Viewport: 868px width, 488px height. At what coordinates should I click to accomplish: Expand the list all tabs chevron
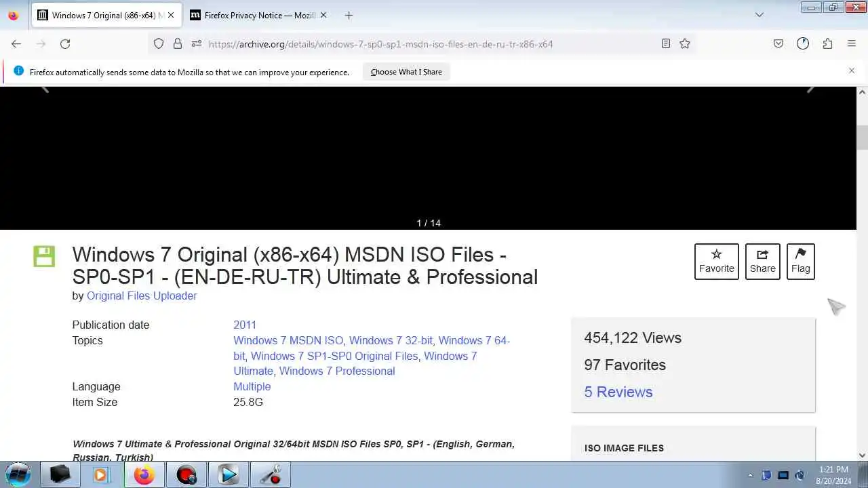coord(759,15)
